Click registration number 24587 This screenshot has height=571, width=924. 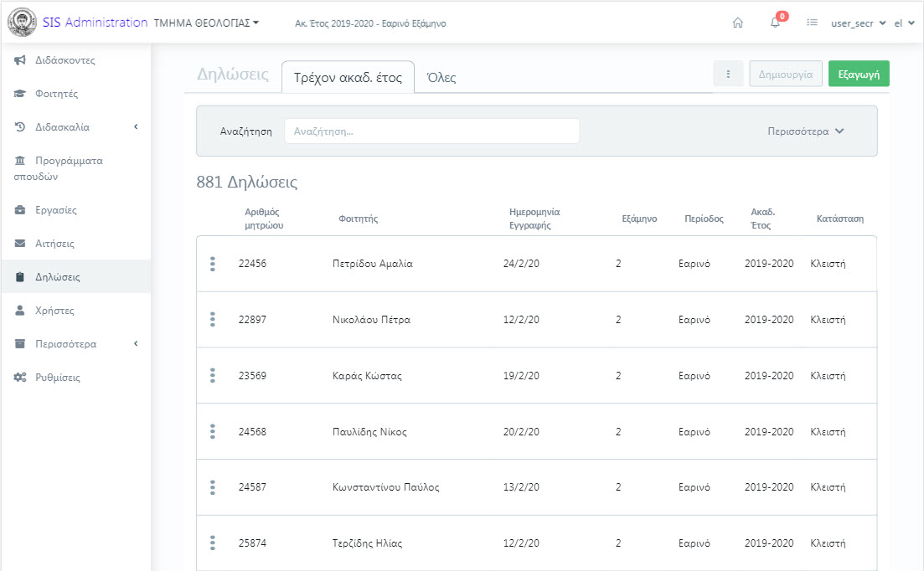click(x=252, y=487)
